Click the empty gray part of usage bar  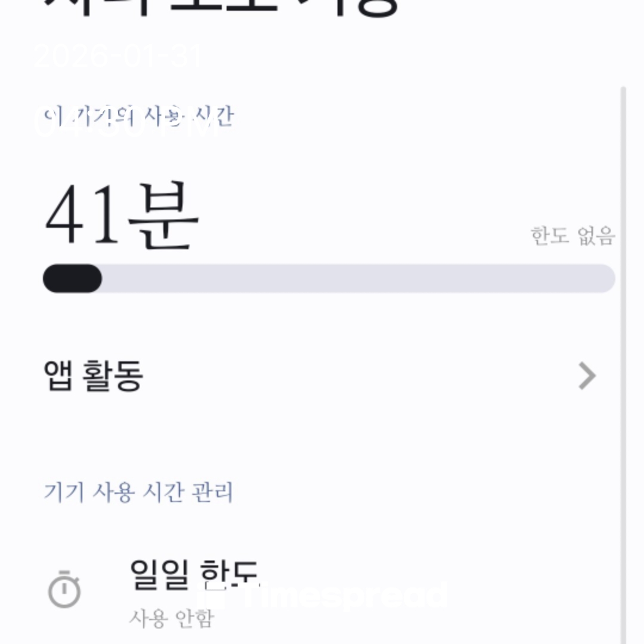358,278
